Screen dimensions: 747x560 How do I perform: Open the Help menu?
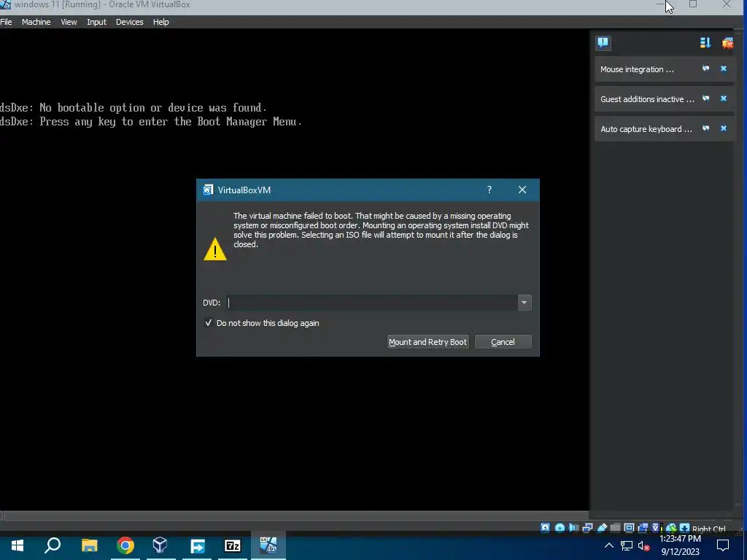point(160,22)
